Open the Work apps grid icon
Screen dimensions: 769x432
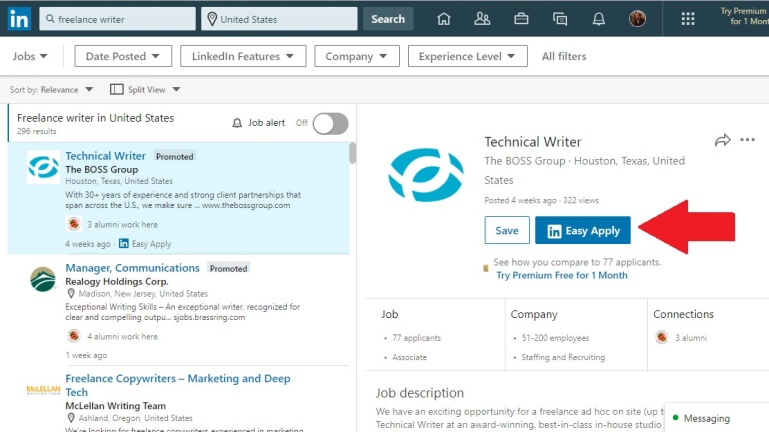688,19
